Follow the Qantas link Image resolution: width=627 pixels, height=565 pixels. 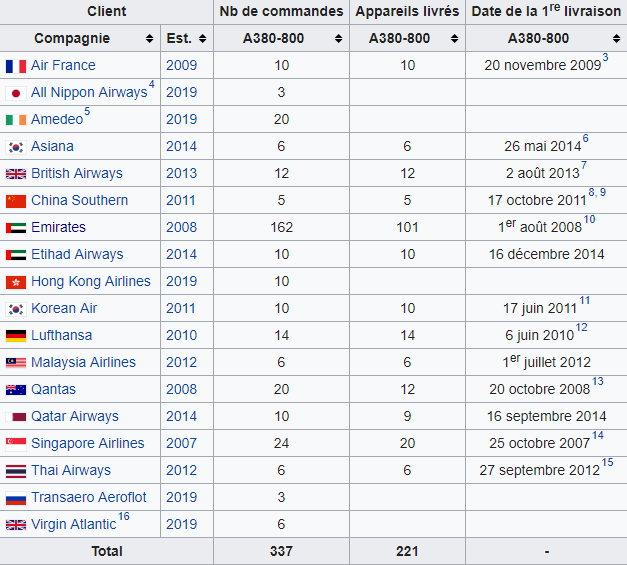53,389
